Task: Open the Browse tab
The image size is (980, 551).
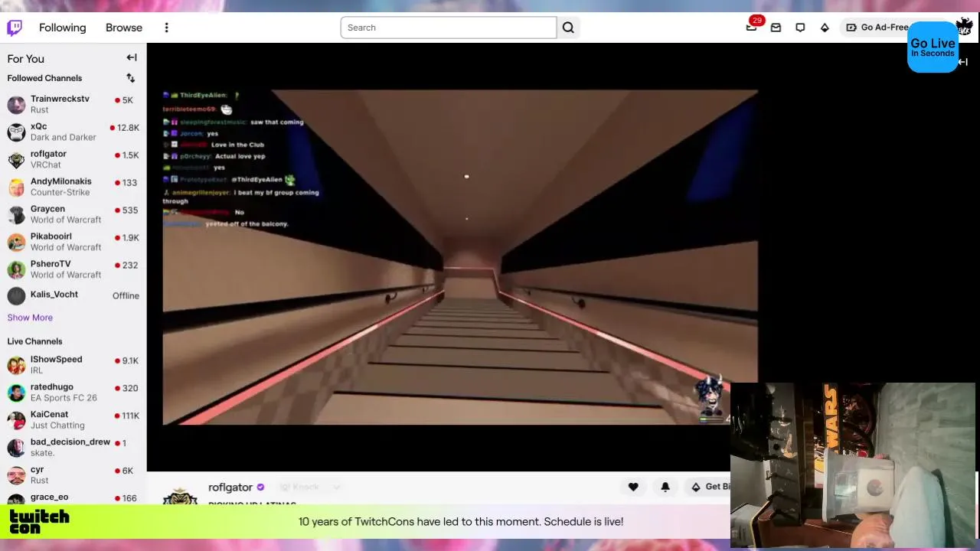Action: click(x=124, y=28)
